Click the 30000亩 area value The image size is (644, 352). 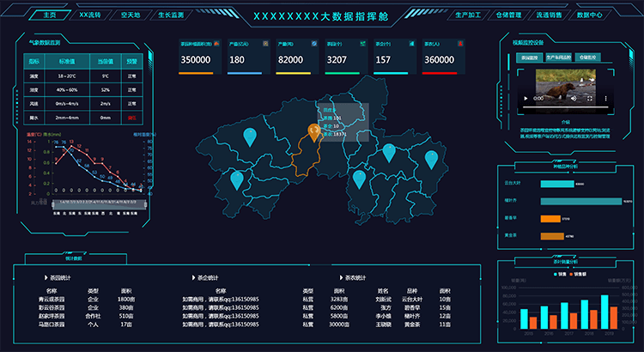click(339, 325)
